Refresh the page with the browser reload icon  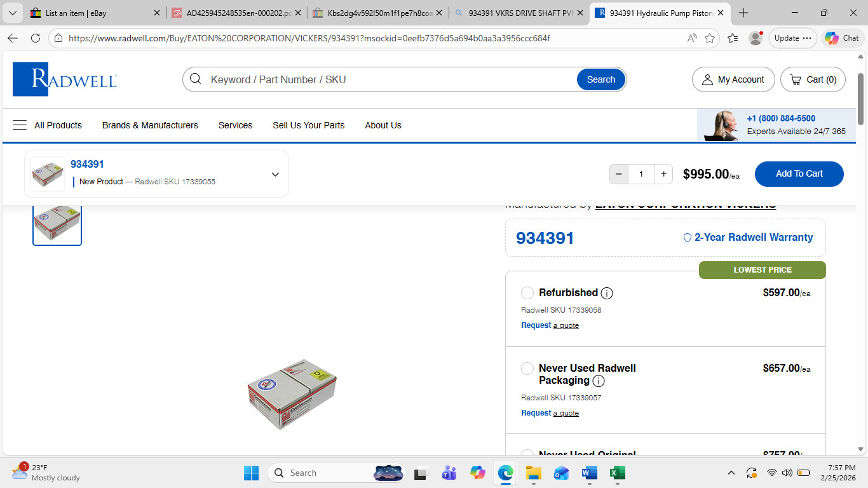coord(36,38)
